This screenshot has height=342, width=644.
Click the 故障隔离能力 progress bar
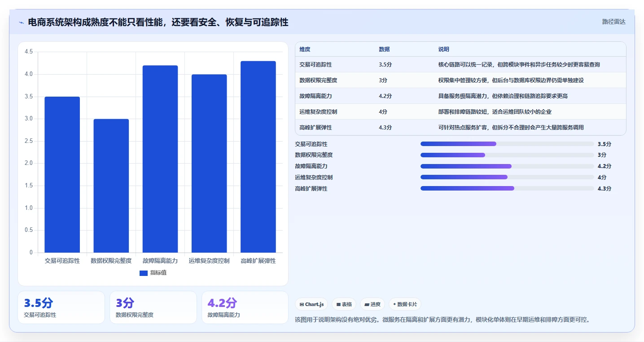(x=507, y=166)
